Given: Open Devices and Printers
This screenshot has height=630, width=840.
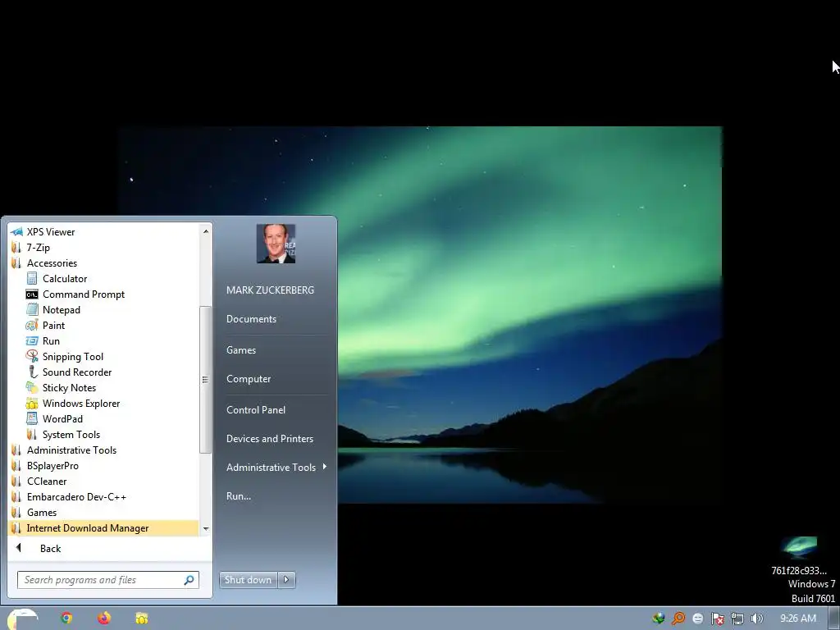Looking at the screenshot, I should 269,439.
